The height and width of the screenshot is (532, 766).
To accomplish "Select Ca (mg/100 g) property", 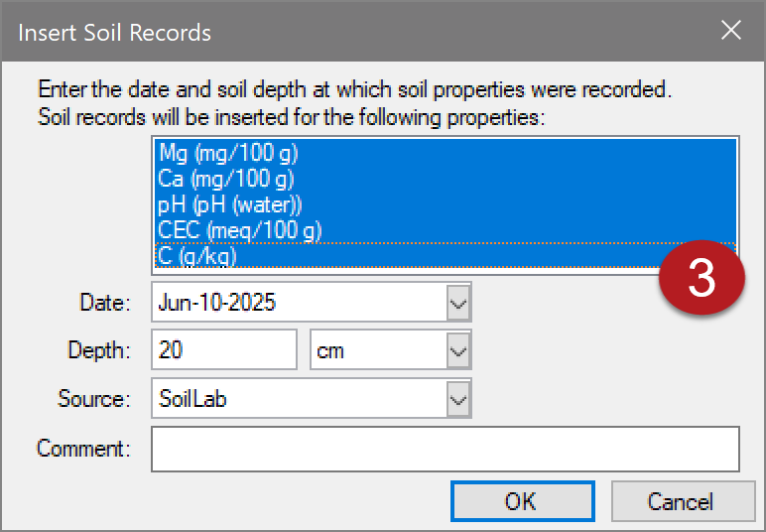I will [x=446, y=179].
